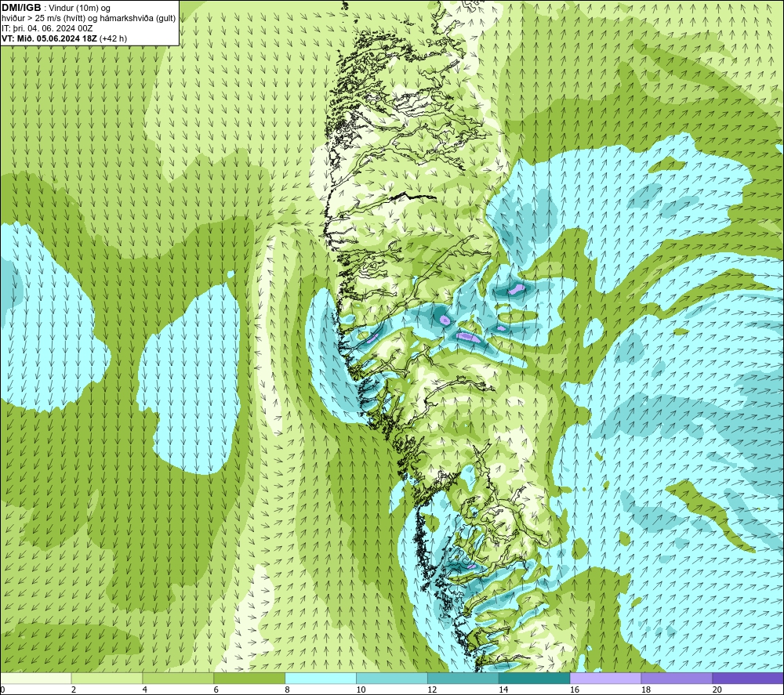
Task: Click the colorbar label '2'
Action: tap(74, 690)
